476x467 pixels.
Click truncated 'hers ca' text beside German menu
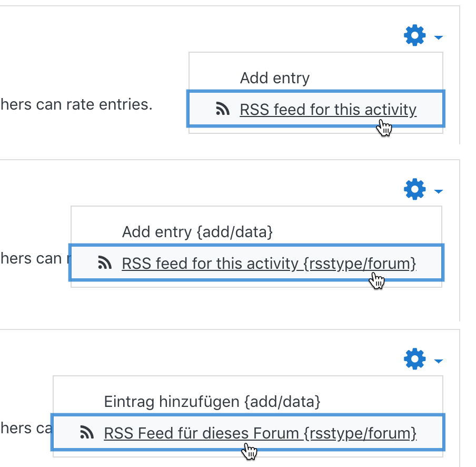click(x=26, y=429)
